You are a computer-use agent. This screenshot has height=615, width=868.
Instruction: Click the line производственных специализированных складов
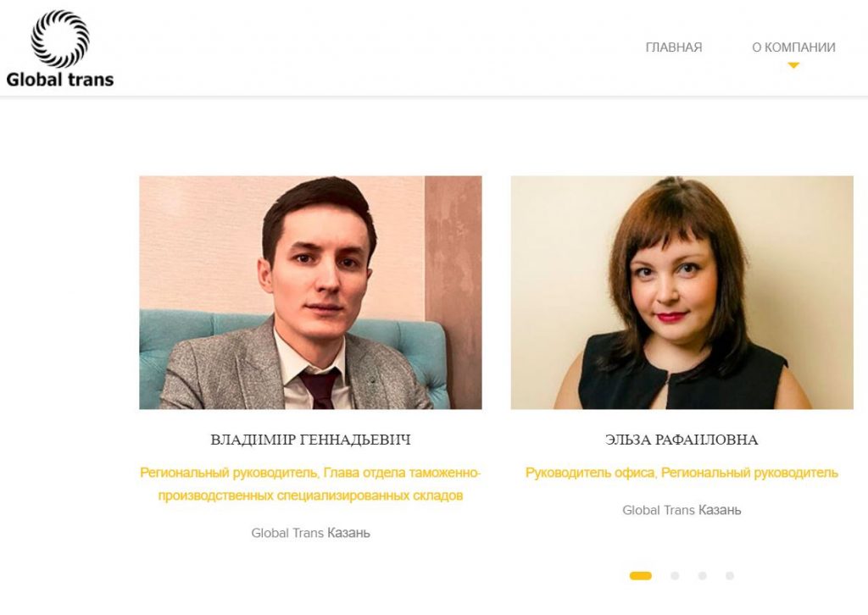point(310,496)
